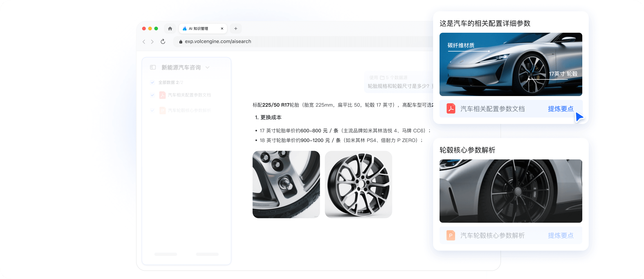Click the red PDF icon in card

click(451, 109)
